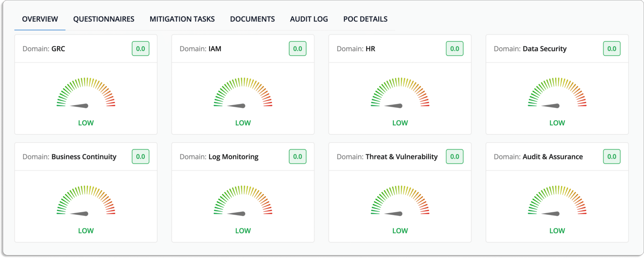Click the Data Security risk gauge
Viewport: 644px width, 258px height.
[557, 92]
